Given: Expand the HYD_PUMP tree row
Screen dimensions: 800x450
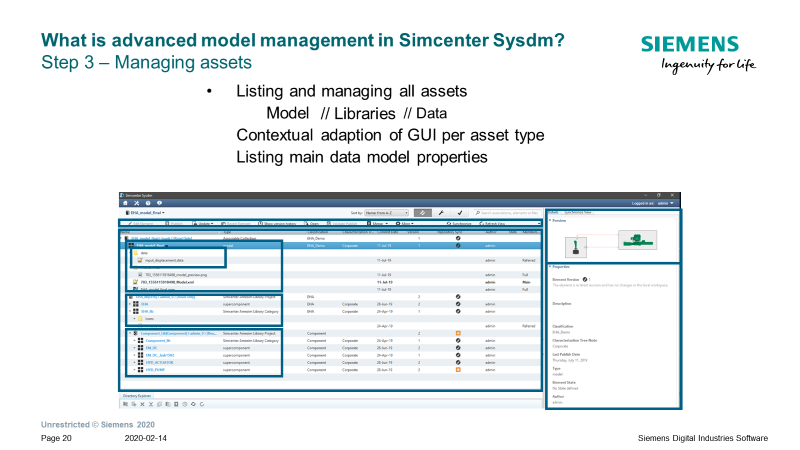Looking at the screenshot, I should (135, 369).
